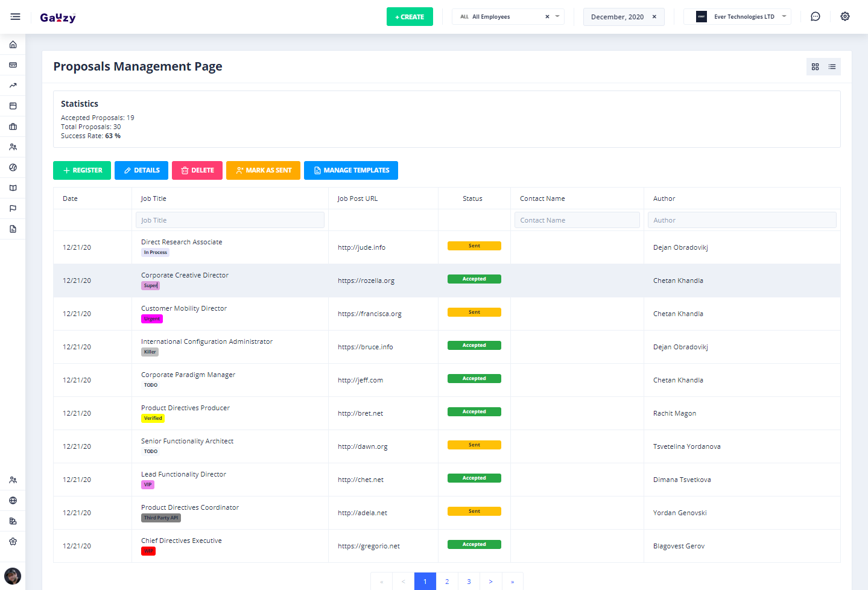Click the home icon in the sidebar

click(13, 45)
